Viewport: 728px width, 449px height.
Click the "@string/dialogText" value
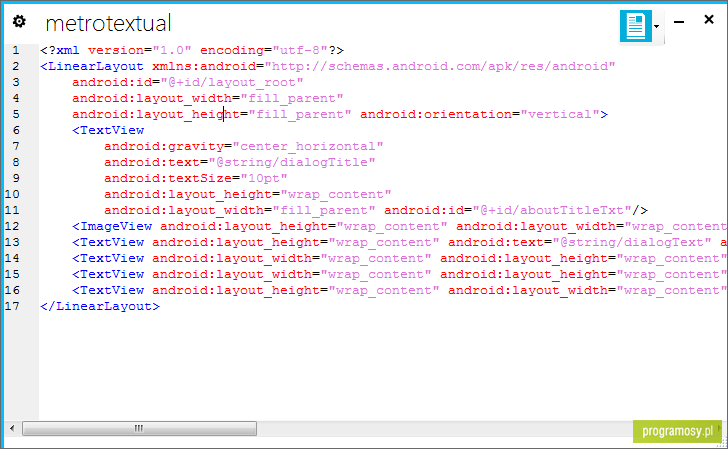tap(632, 242)
